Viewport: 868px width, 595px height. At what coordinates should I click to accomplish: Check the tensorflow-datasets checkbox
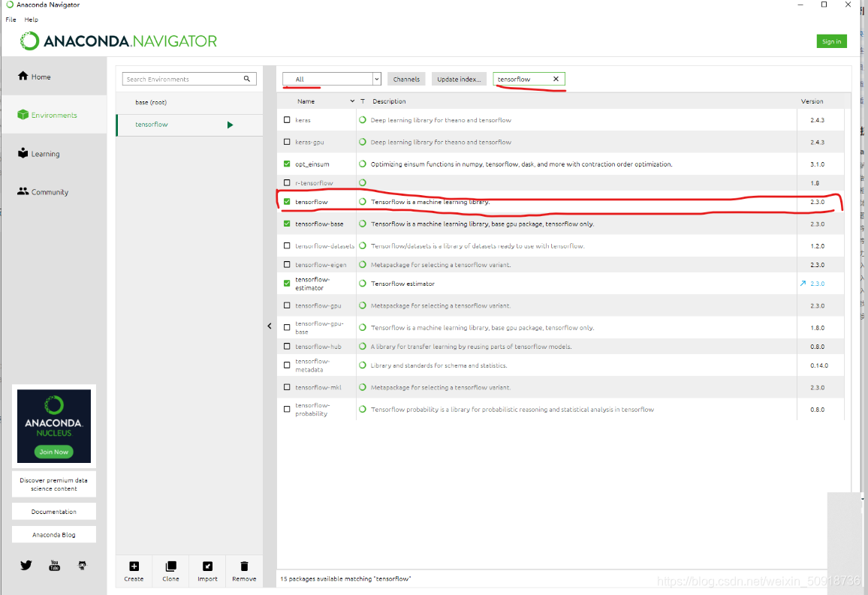coord(287,245)
